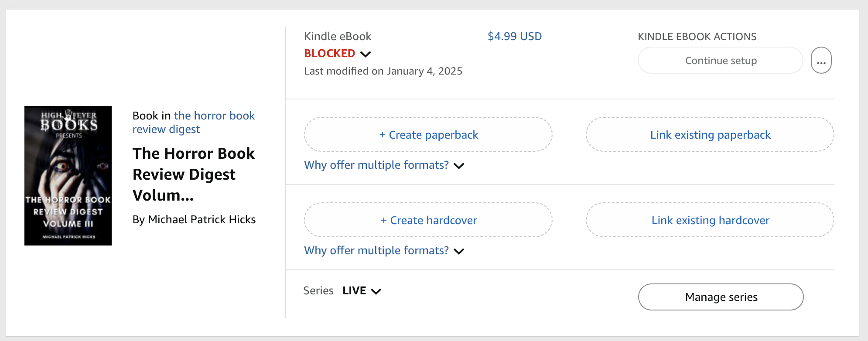Expand the Series LIVE status chevron
The width and height of the screenshot is (868, 341).
coord(376,291)
